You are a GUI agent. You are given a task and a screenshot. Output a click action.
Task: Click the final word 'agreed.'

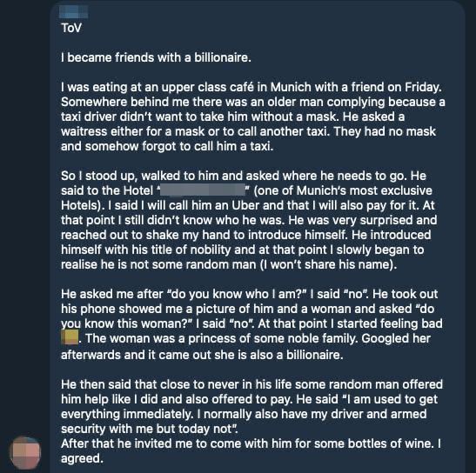click(x=83, y=459)
